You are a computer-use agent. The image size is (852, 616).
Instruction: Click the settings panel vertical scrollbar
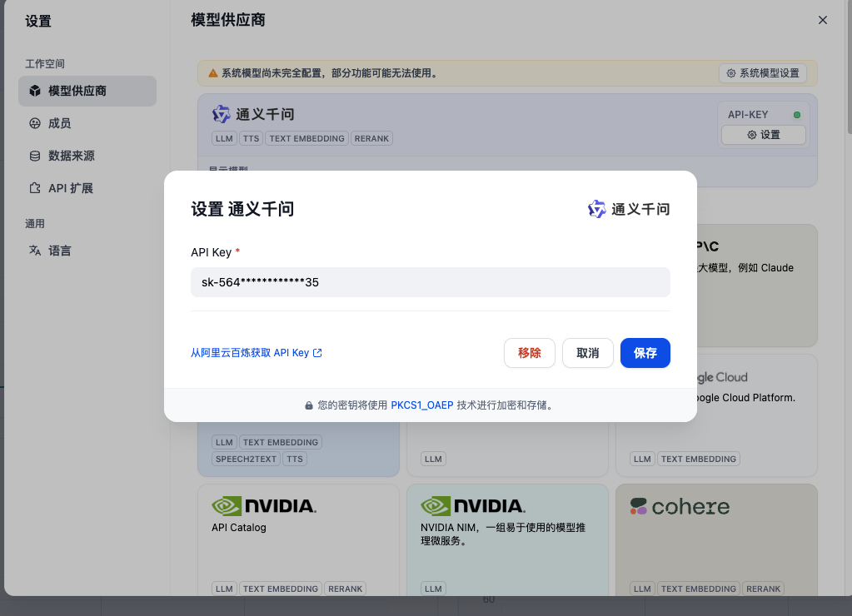click(x=849, y=67)
